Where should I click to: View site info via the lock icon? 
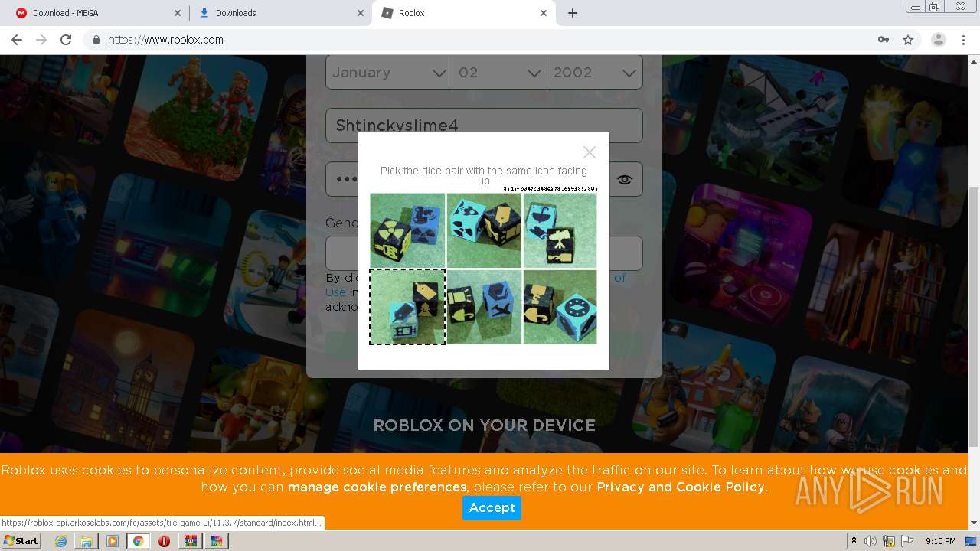tap(96, 40)
